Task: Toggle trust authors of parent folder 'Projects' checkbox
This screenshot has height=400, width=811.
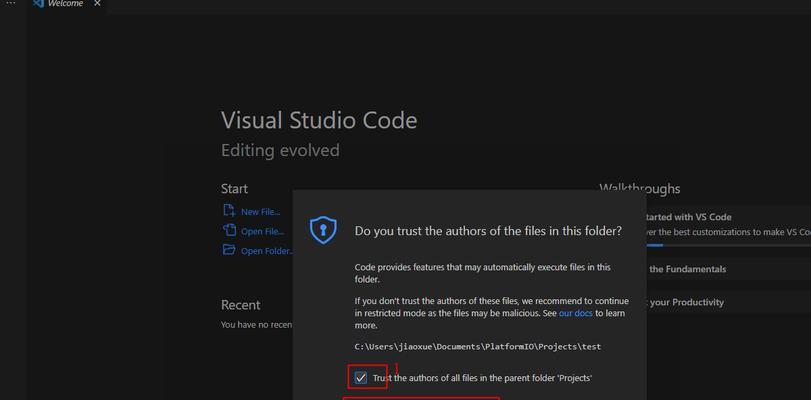Action: (x=361, y=378)
